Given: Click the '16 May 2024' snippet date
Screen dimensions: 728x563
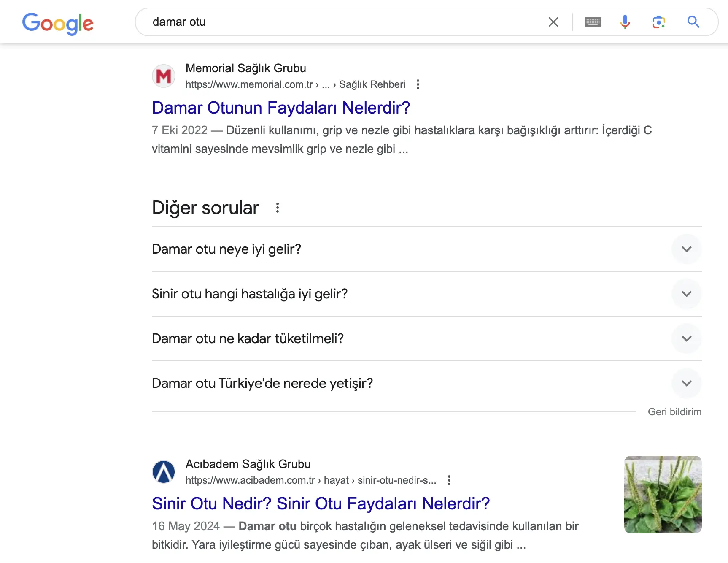Looking at the screenshot, I should coord(186,526).
